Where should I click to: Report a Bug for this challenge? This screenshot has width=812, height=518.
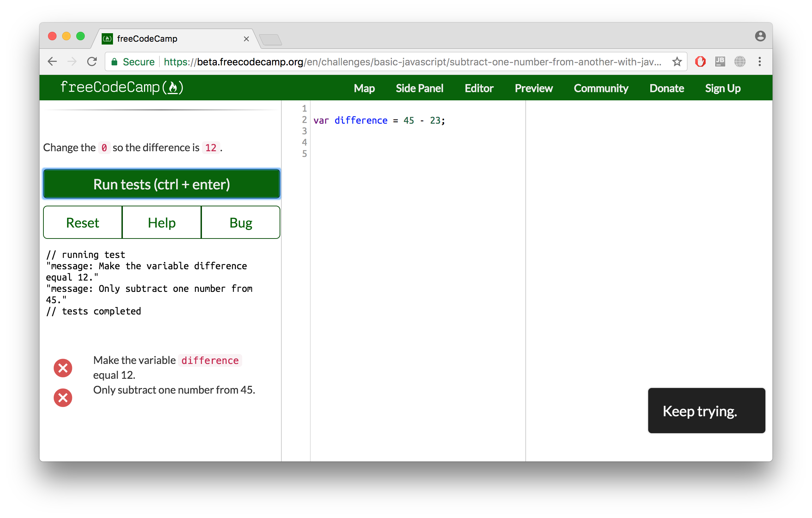(x=240, y=222)
